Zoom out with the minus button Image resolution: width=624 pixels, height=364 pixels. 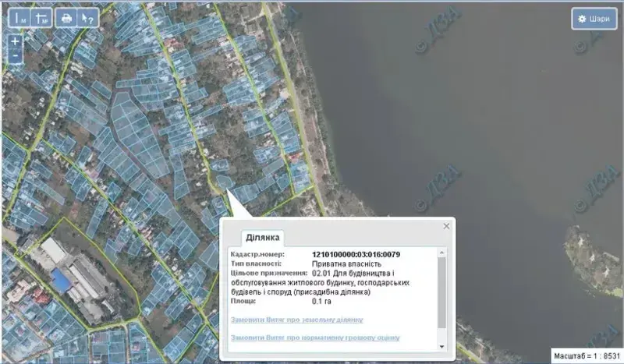coord(15,56)
